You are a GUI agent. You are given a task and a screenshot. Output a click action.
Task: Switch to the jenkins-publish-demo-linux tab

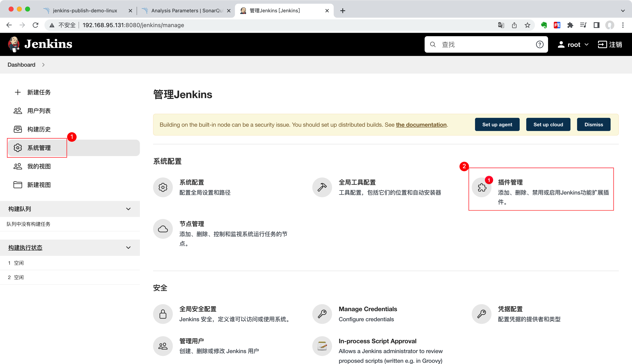(x=85, y=10)
